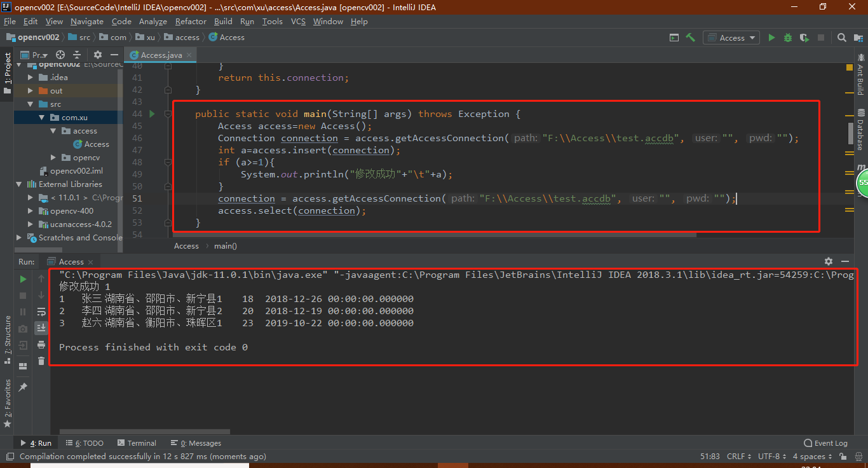
Task: Build project using hammer icon
Action: (690, 38)
